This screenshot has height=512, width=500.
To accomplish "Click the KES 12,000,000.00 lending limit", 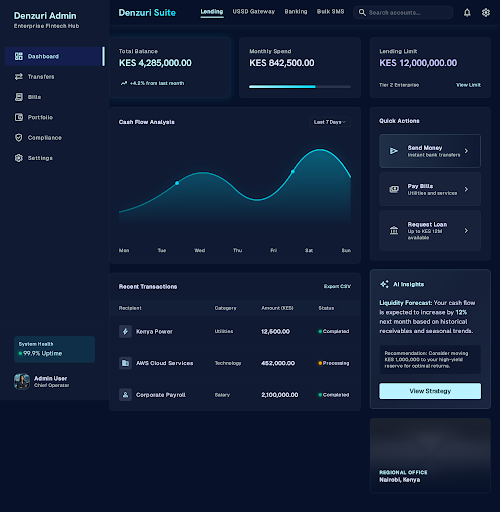I will point(418,63).
